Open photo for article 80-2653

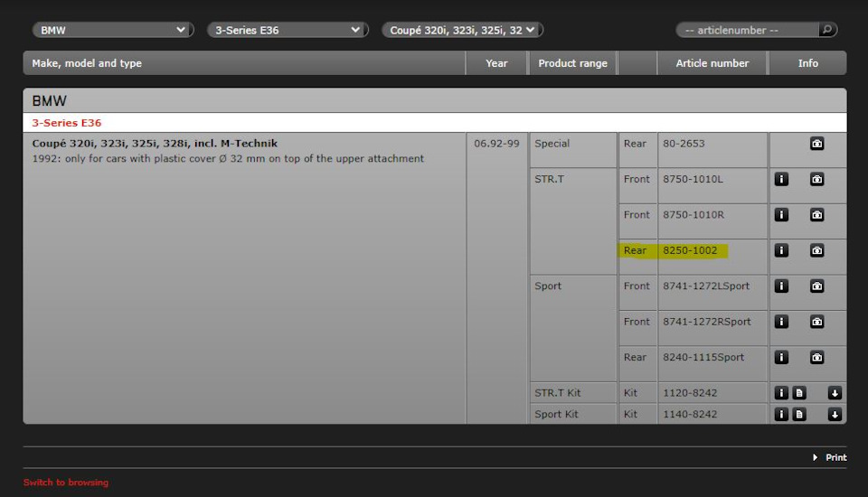(816, 144)
